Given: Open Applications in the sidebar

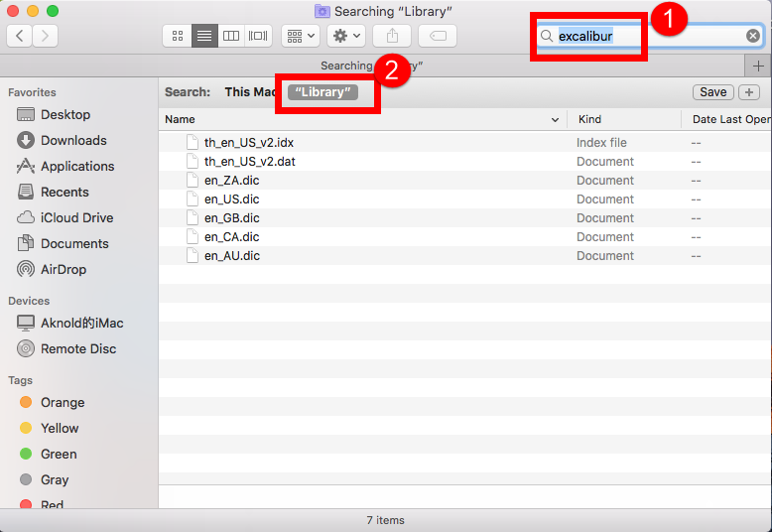Looking at the screenshot, I should pos(77,167).
